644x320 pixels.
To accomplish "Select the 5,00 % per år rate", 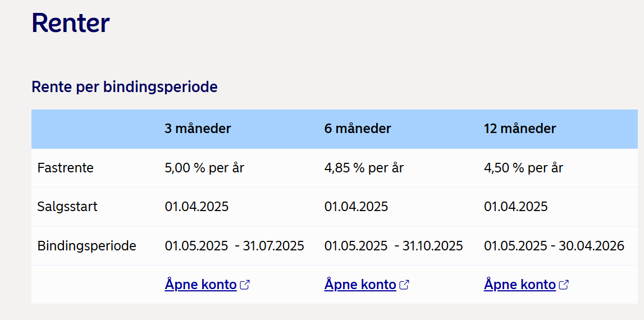I will pyautogui.click(x=204, y=168).
